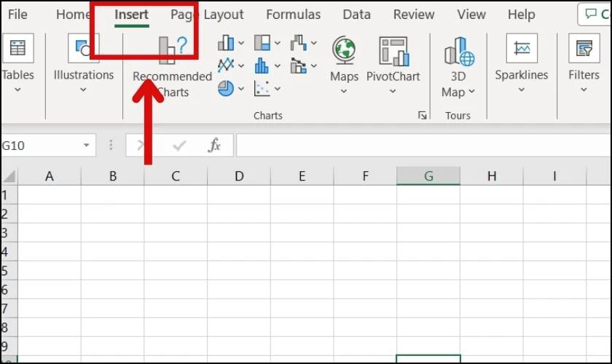The width and height of the screenshot is (612, 364).
Task: Insert a hierarchy treemap chart
Action: click(262, 43)
